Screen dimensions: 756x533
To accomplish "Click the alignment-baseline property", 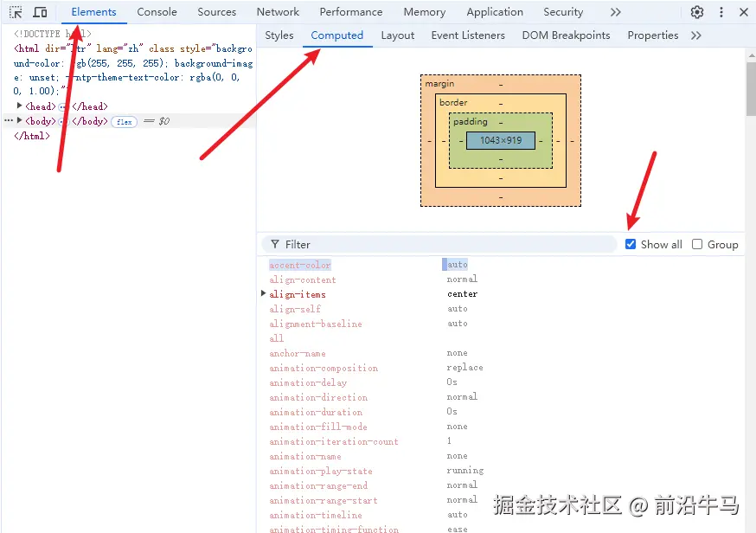I will [316, 324].
